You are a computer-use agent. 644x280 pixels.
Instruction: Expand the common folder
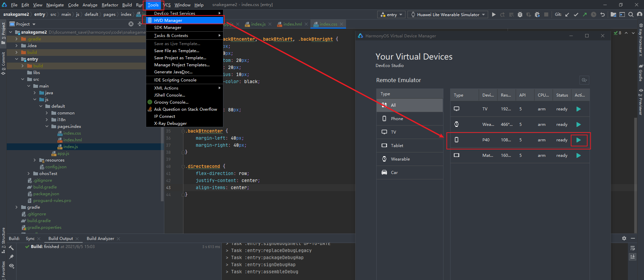click(x=47, y=113)
